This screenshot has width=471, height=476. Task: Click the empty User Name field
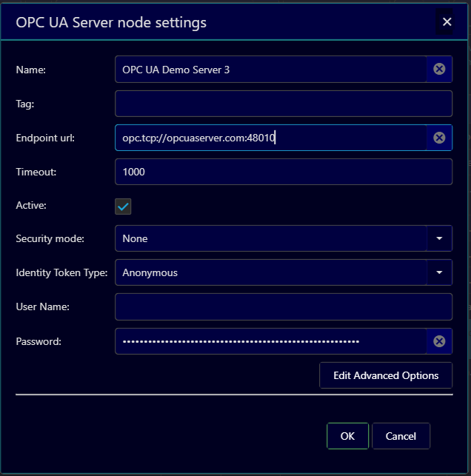283,306
